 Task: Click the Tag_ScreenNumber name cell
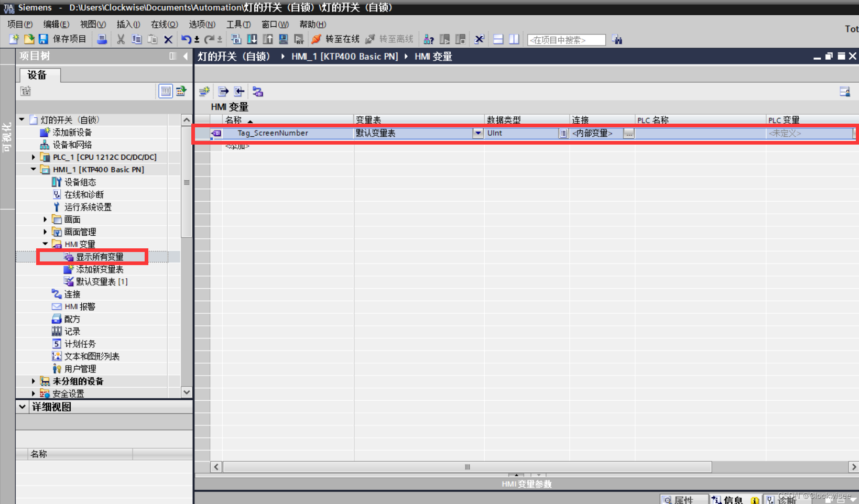[x=288, y=133]
